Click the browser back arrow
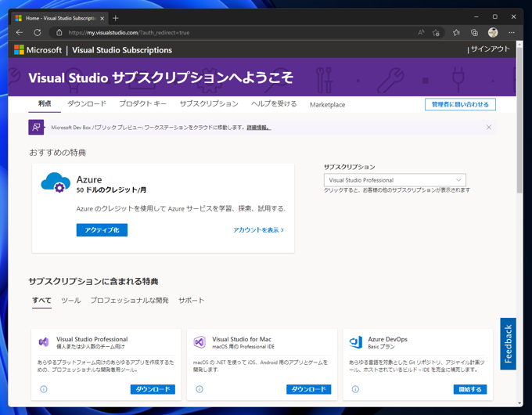The height and width of the screenshot is (415, 532). [x=20, y=33]
